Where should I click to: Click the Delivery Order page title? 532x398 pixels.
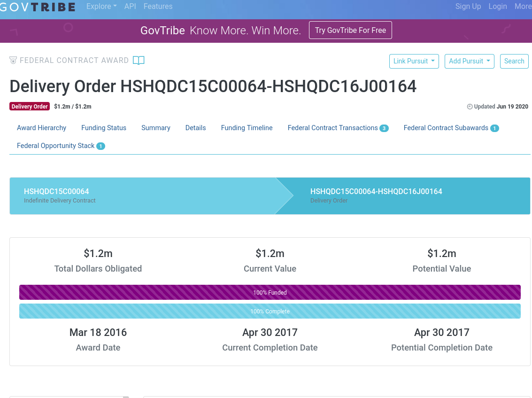click(x=213, y=86)
